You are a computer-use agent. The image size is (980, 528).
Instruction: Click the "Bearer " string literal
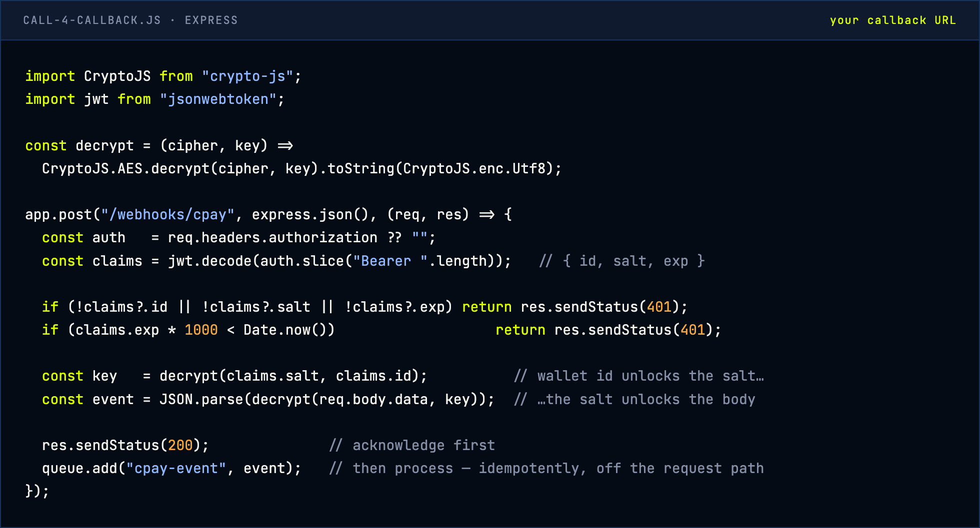(x=390, y=261)
